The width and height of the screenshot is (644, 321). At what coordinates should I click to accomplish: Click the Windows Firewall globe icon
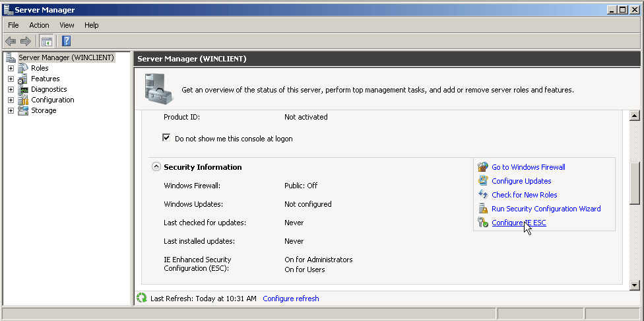483,167
